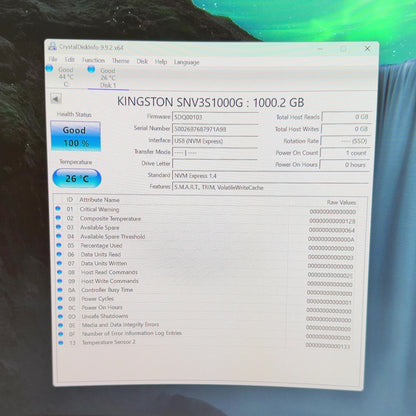Select the C: drive status orb
Screen dimensions: 416x416
click(x=49, y=68)
